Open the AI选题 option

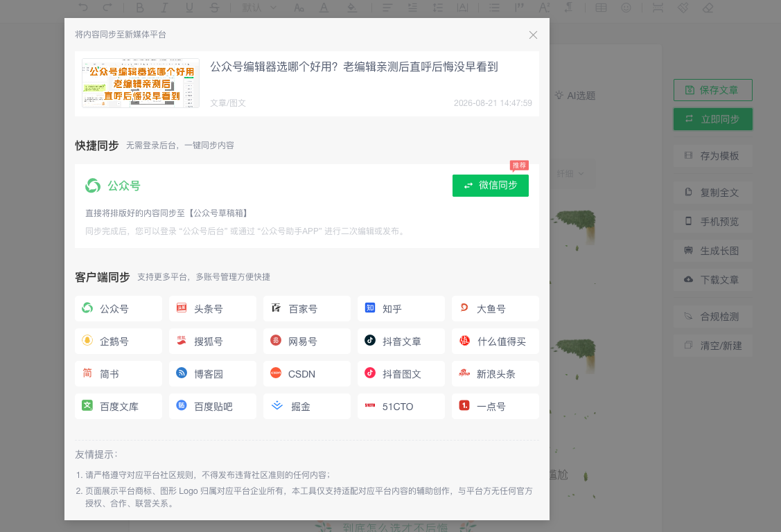tap(575, 96)
